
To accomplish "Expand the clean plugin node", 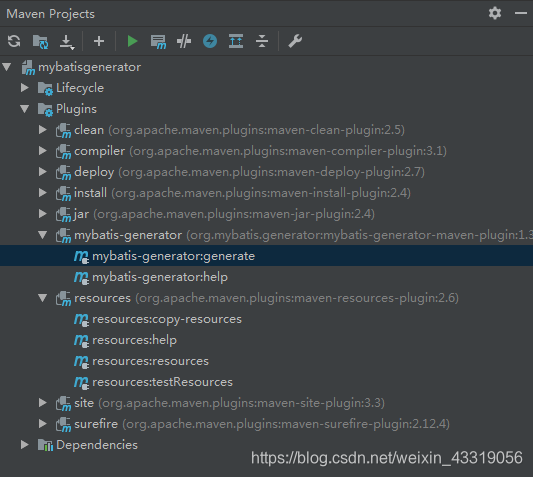I will click(x=42, y=130).
